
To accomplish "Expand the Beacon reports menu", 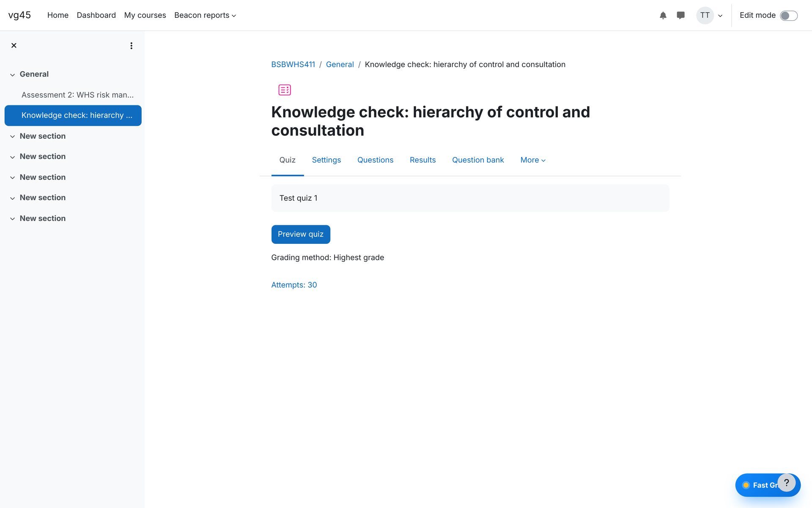I will click(205, 15).
